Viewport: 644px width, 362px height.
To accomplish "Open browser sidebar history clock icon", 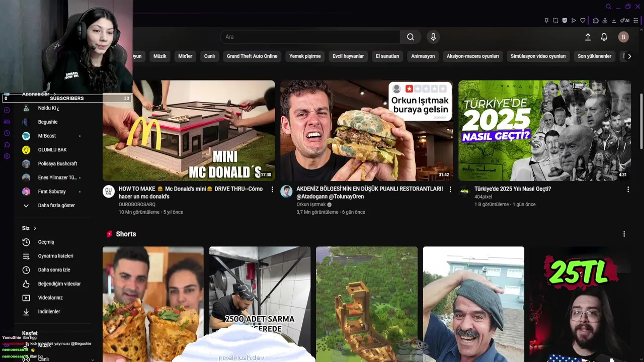I will pos(7,133).
